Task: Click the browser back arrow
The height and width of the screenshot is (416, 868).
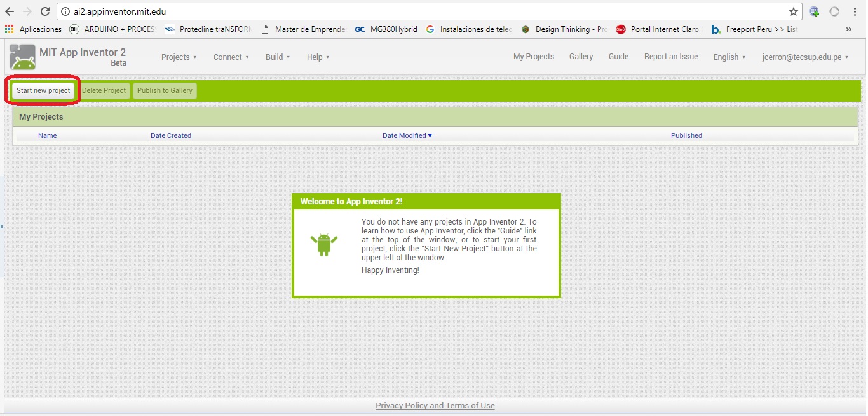Action: tap(10, 11)
